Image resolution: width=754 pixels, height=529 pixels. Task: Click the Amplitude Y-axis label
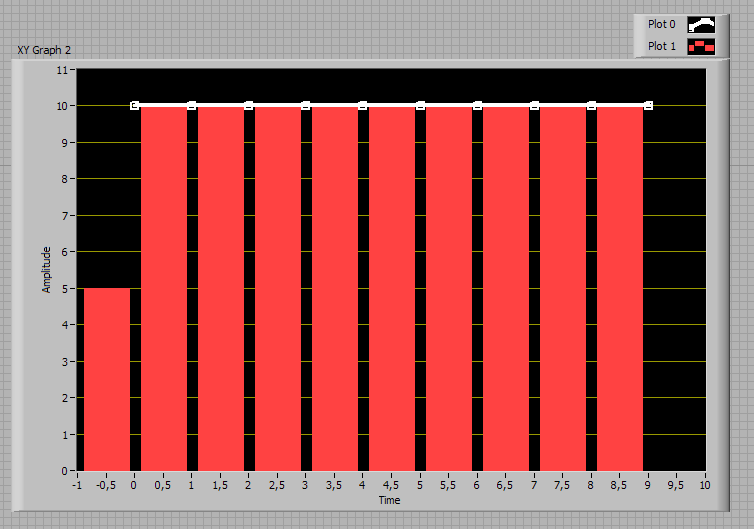(x=46, y=270)
